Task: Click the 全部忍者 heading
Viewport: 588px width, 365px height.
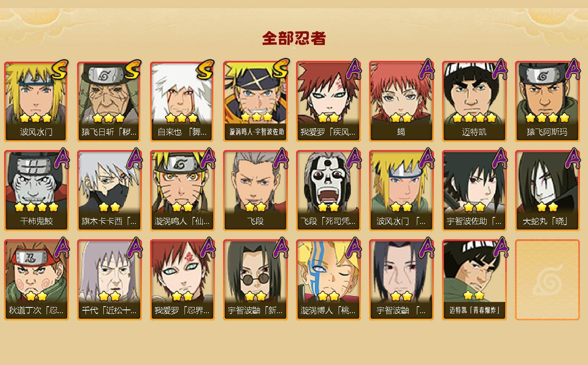Action: pos(294,38)
